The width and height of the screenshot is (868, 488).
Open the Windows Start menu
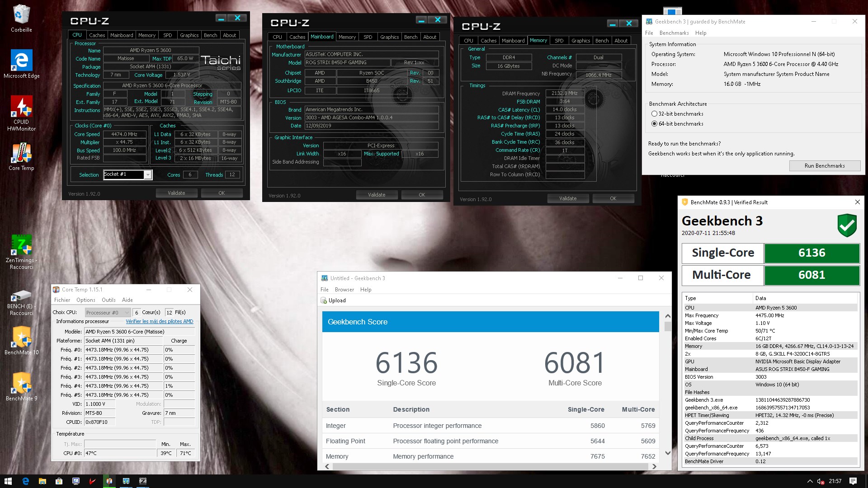8,481
